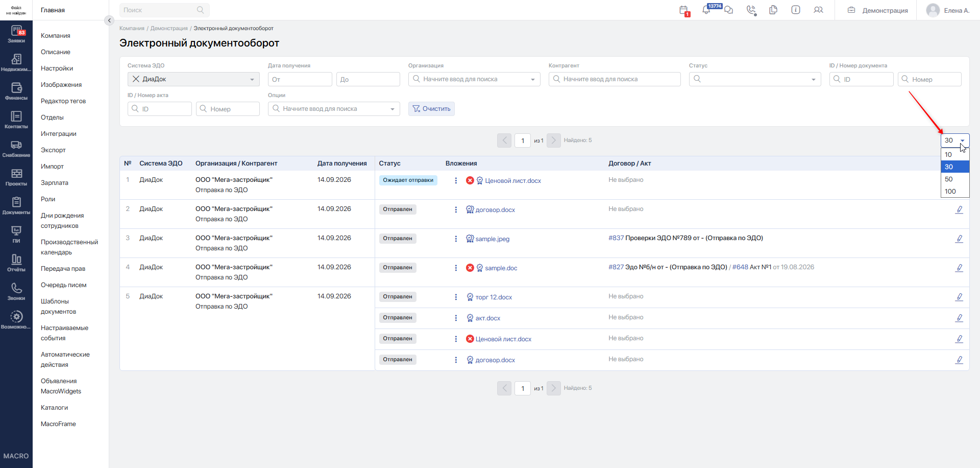Collapse the left settings menu panel

(109, 20)
